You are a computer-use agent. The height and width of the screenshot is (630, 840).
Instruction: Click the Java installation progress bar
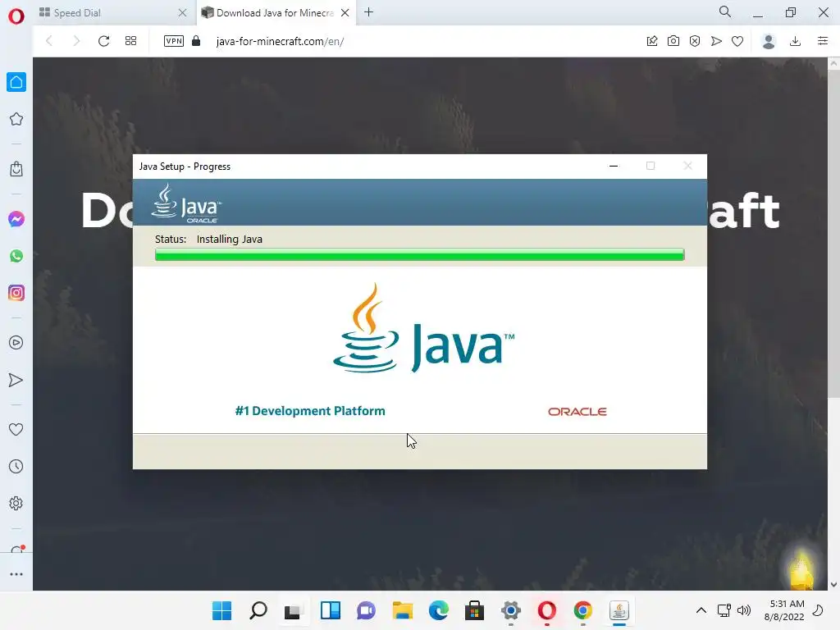(x=419, y=254)
